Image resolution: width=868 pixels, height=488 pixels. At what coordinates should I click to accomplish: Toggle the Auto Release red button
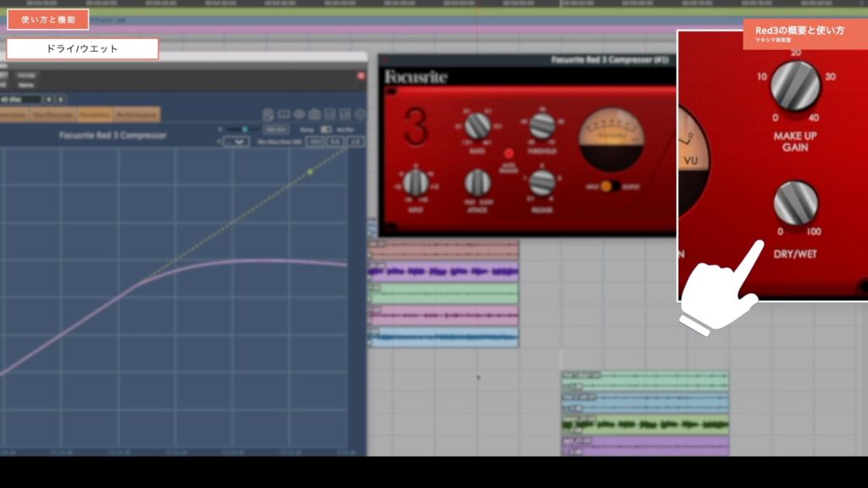(509, 153)
